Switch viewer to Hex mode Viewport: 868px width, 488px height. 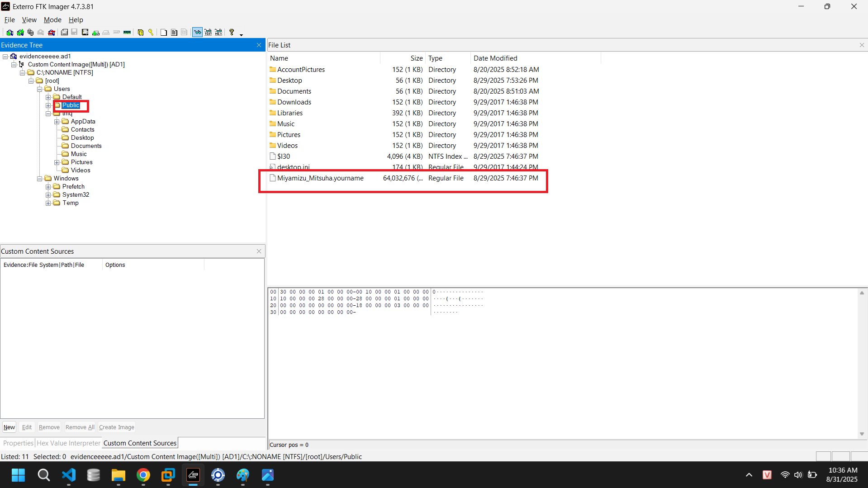tap(218, 33)
